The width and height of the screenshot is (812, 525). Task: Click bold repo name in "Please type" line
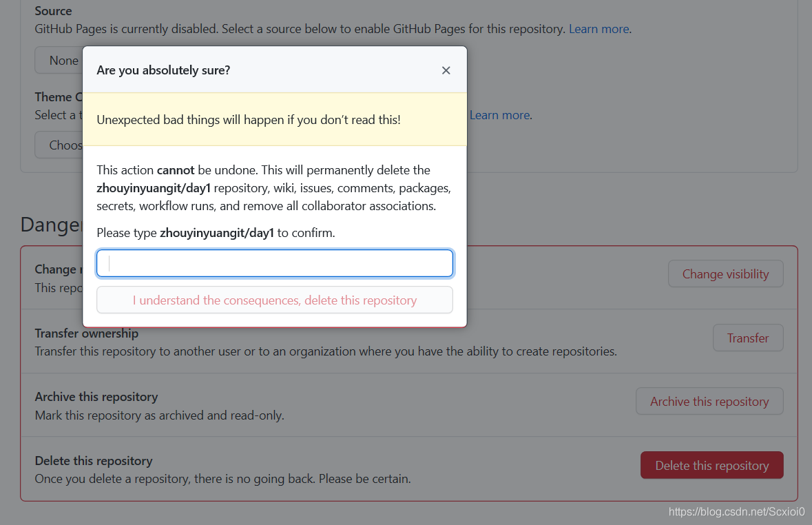pyautogui.click(x=216, y=233)
